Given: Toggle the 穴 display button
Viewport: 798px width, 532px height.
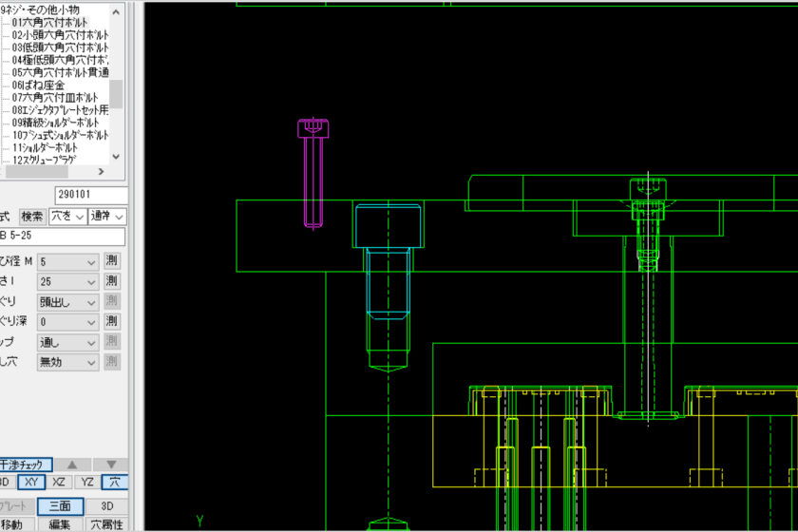Looking at the screenshot, I should coord(115,483).
